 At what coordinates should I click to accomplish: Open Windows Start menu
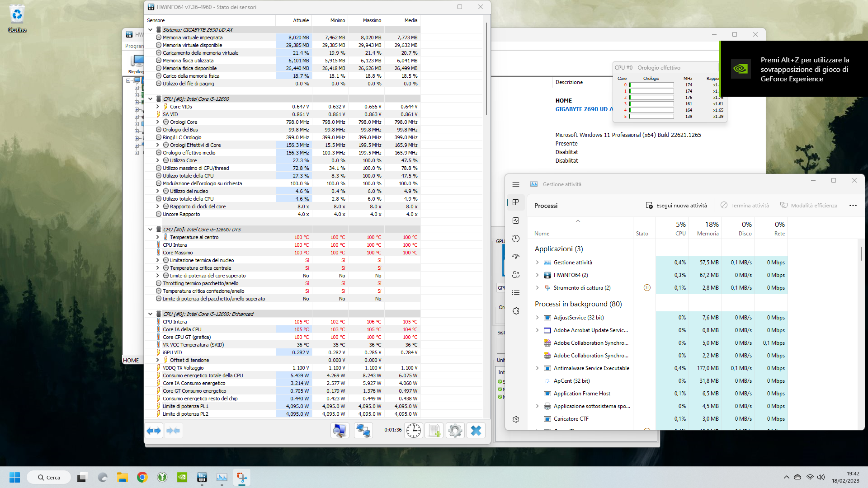pyautogui.click(x=14, y=477)
